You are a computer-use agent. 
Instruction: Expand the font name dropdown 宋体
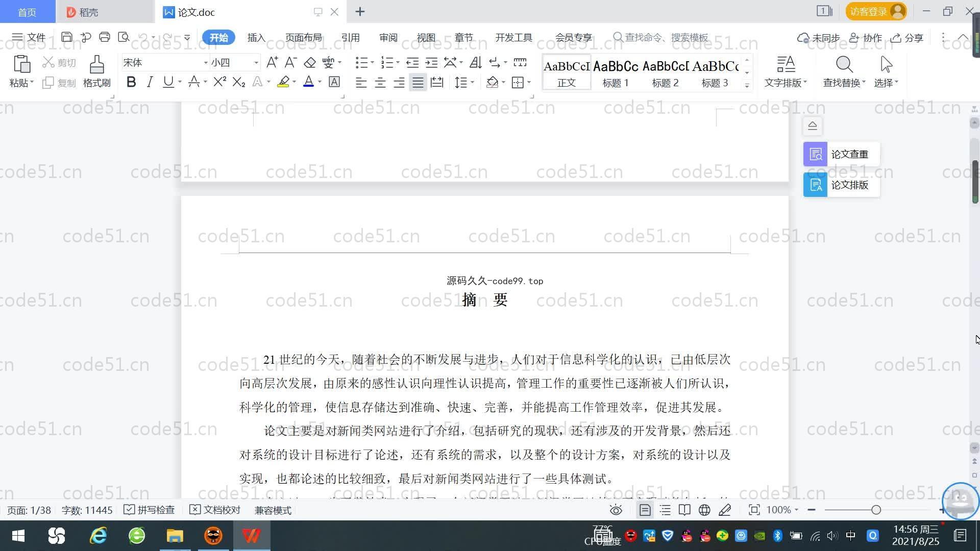pyautogui.click(x=206, y=63)
